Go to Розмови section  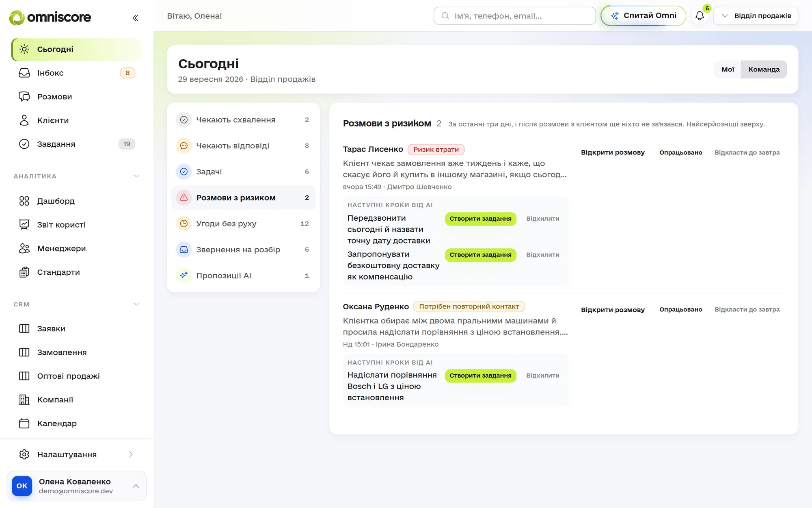click(x=77, y=96)
